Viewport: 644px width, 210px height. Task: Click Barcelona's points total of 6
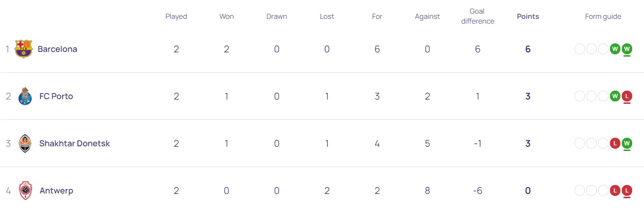528,49
